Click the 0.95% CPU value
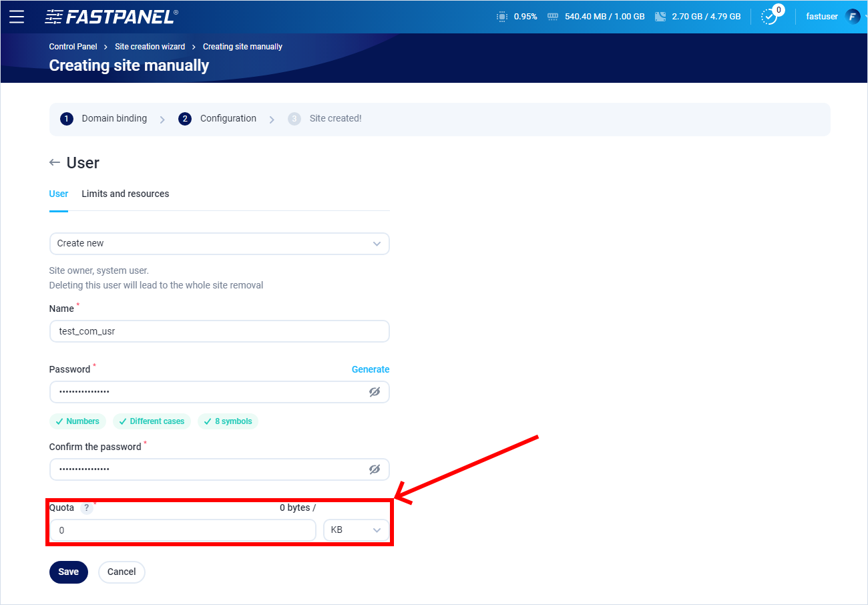The height and width of the screenshot is (605, 868). pyautogui.click(x=525, y=17)
